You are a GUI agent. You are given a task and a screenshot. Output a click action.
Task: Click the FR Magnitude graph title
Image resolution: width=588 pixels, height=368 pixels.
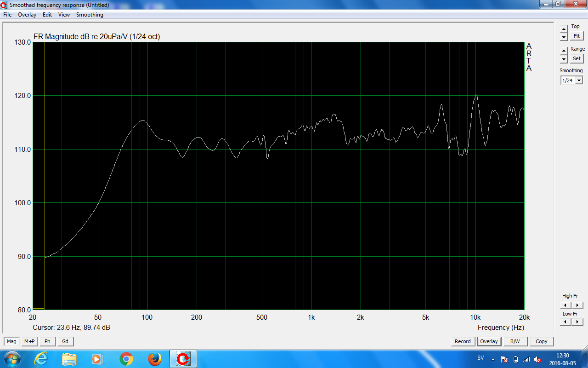pyautogui.click(x=96, y=37)
